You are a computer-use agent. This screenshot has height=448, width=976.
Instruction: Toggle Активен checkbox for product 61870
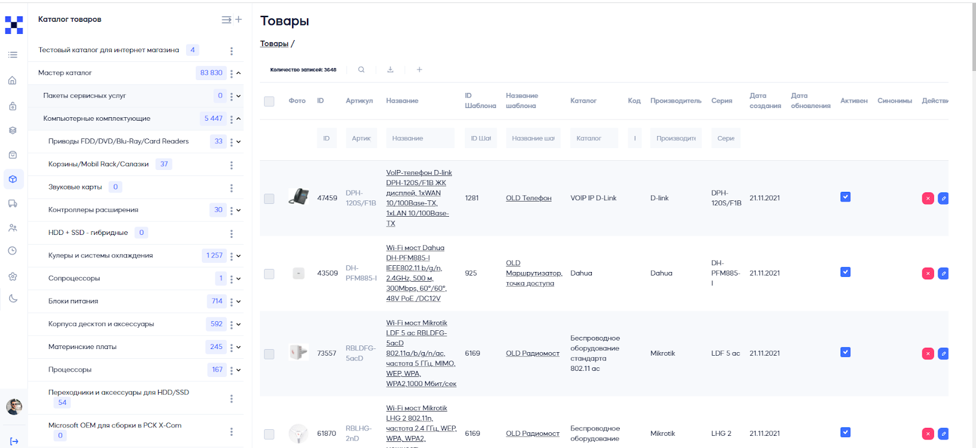pos(845,432)
